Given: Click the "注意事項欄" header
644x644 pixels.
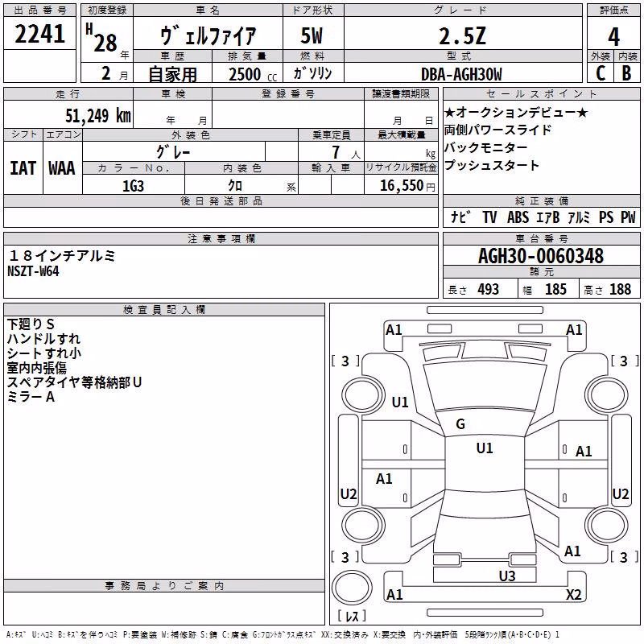Looking at the screenshot, I should [x=221, y=238].
